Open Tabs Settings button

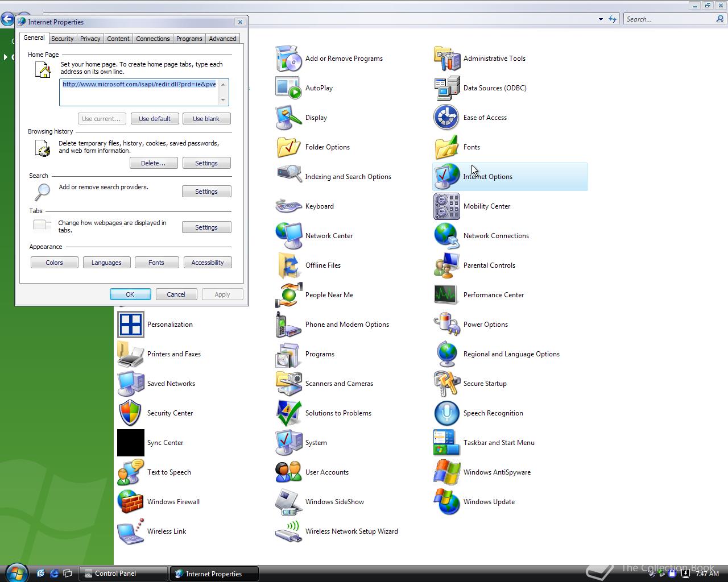pos(206,227)
